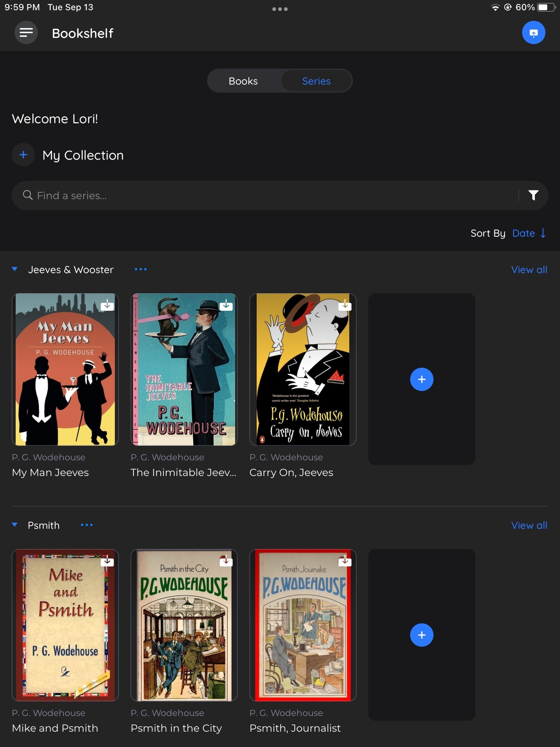Add a book to Jeeves & Wooster series

click(x=421, y=379)
